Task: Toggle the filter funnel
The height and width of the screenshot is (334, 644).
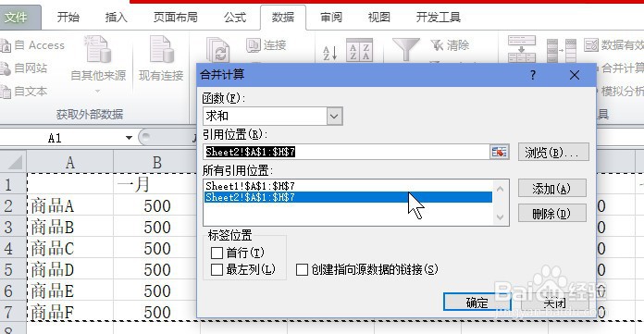Action: coord(406,49)
